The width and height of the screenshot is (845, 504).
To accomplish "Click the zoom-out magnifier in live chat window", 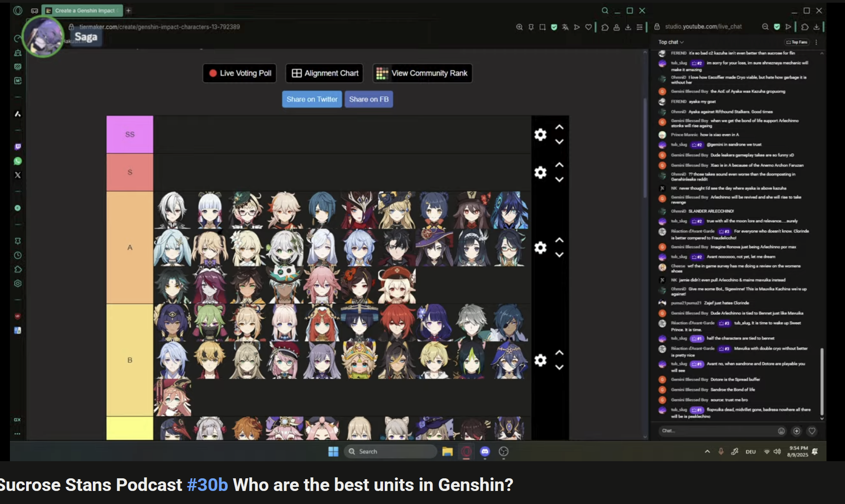I will [765, 27].
